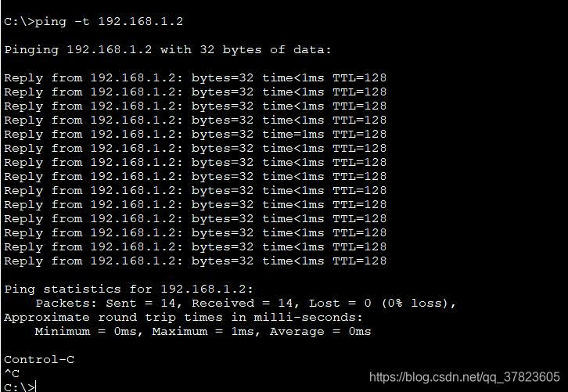Click the 'Minimum = 0ms' value
The width and height of the screenshot is (568, 392).
(86, 332)
